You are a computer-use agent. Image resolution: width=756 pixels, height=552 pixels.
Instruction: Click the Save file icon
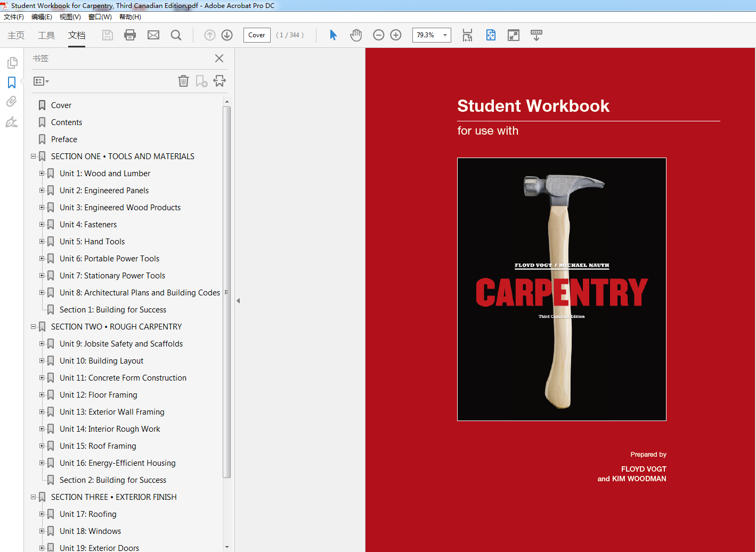108,35
